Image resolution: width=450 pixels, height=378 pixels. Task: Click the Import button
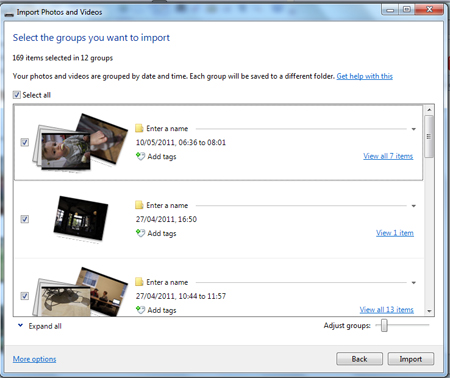point(411,359)
